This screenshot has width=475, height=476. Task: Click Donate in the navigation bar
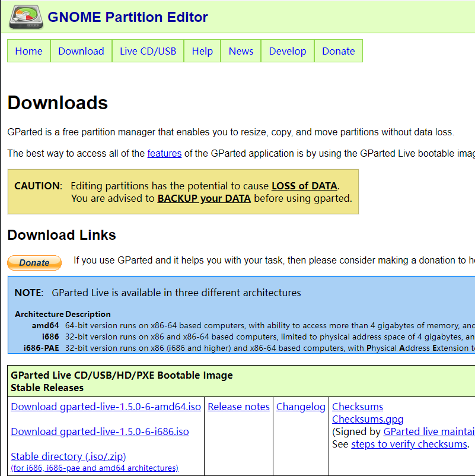(x=338, y=51)
